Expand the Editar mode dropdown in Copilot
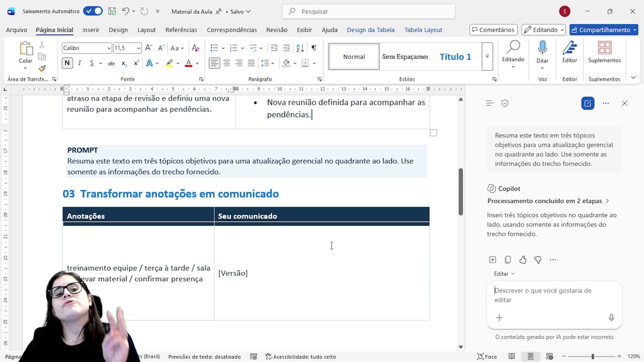Image resolution: width=644 pixels, height=362 pixels. tap(504, 274)
